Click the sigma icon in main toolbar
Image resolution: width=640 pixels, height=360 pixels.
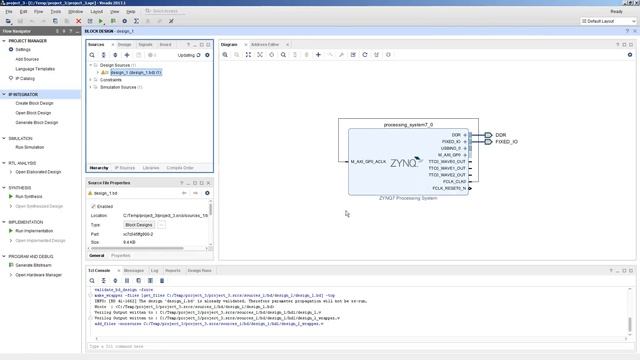pos(136,21)
